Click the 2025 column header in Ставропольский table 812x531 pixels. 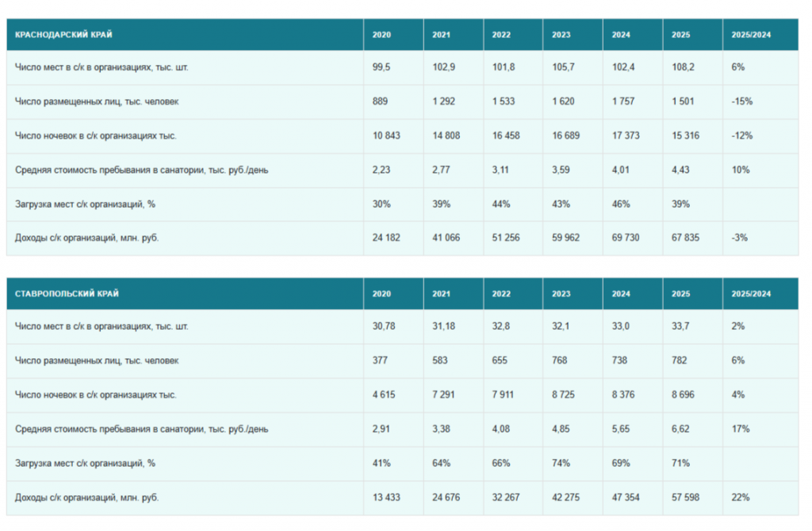tap(680, 293)
